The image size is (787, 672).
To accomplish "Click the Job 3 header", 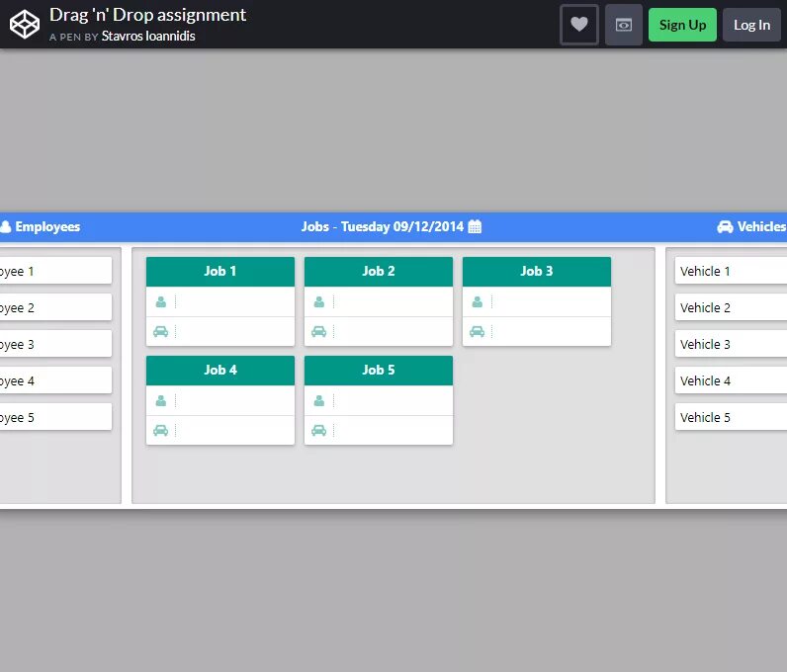I will pos(537,272).
